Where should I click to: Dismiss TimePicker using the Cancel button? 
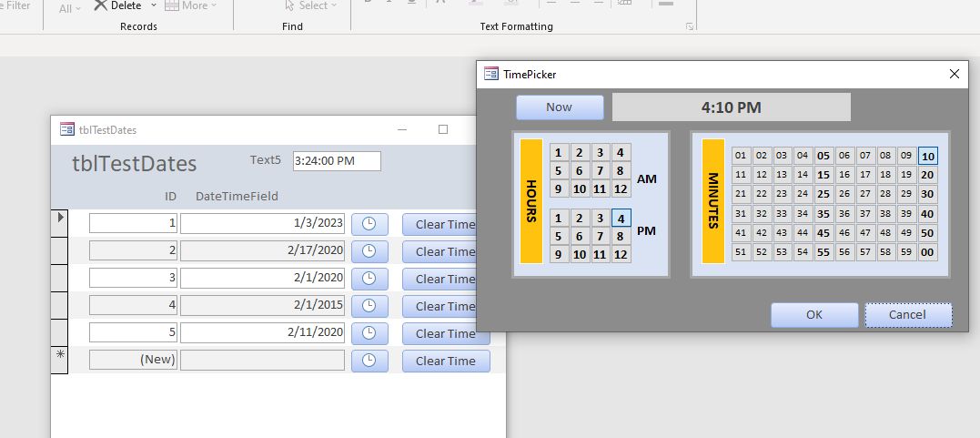(x=907, y=315)
